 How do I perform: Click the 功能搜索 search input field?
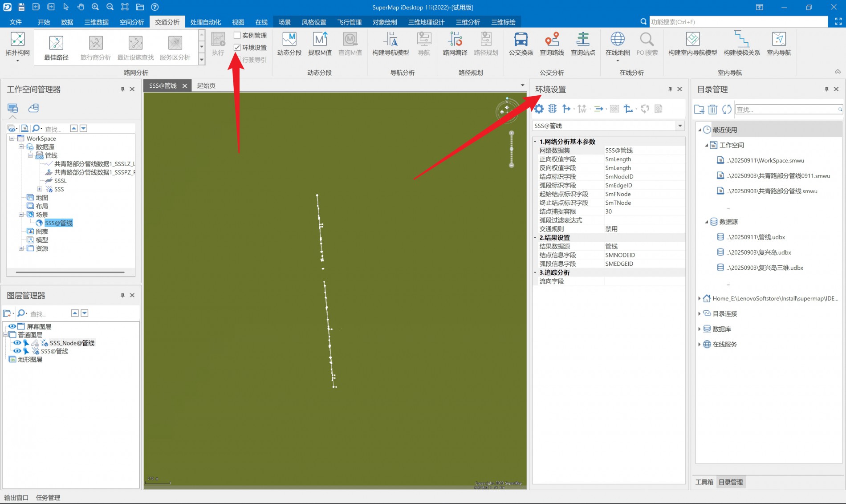coord(737,22)
